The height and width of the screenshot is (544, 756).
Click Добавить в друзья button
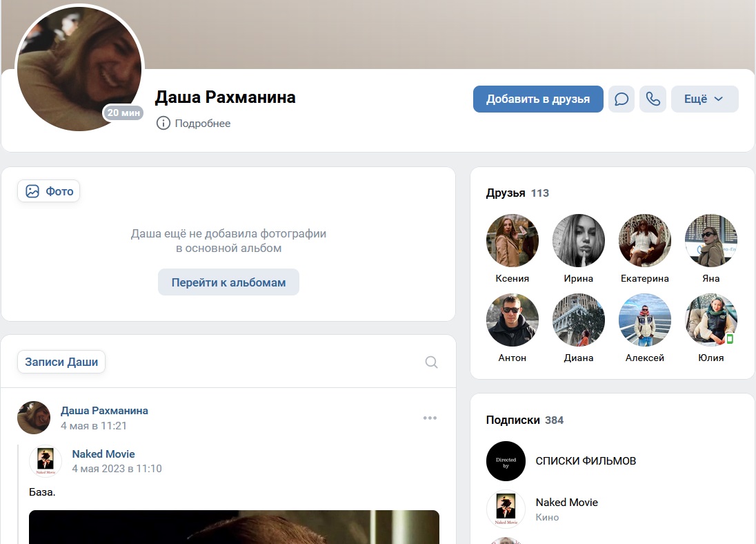click(538, 99)
